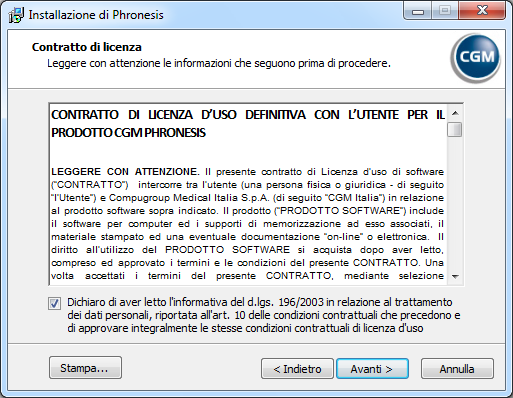The width and height of the screenshot is (513, 398).
Task: Click the license scrollbar thumb
Action: point(455,129)
